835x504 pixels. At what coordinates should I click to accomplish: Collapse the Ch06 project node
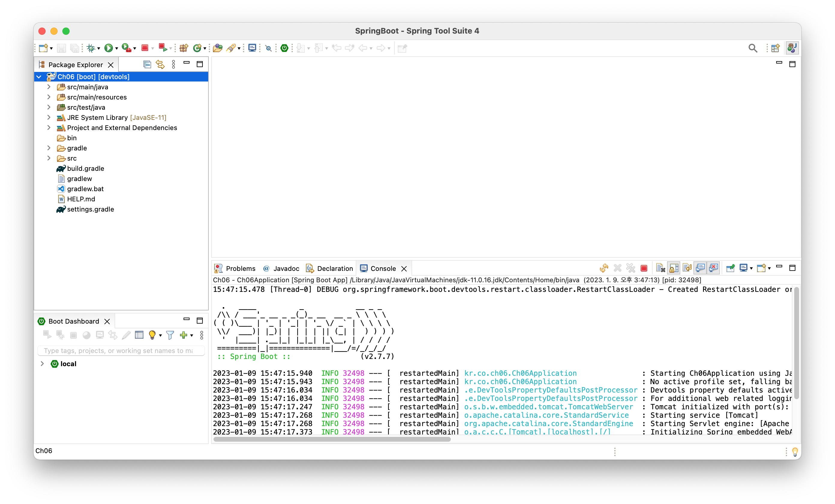[x=39, y=77]
